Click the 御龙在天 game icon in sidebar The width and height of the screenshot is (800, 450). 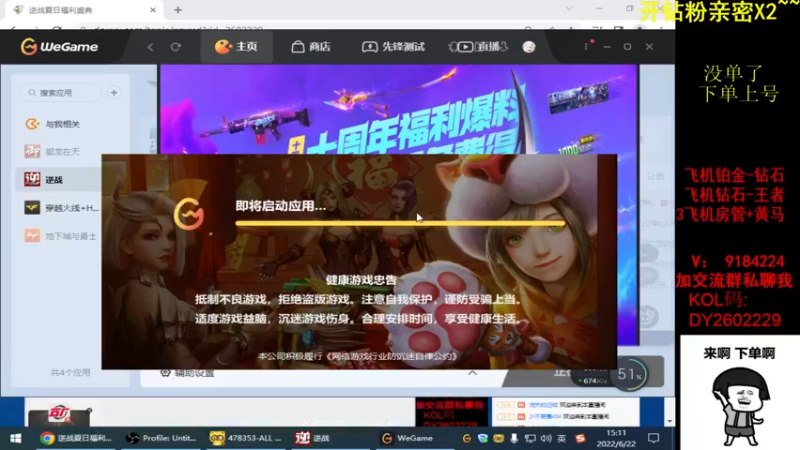[32, 152]
